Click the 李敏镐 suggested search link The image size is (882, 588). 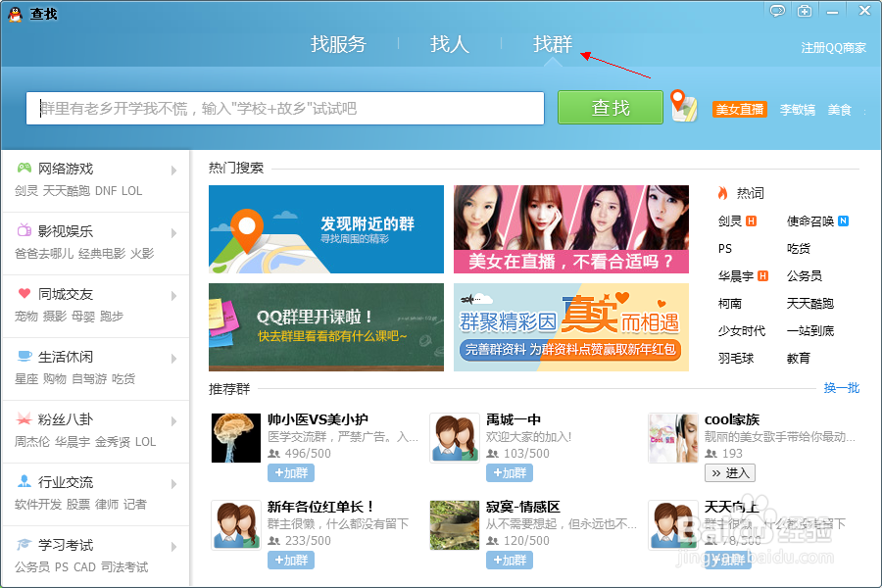coord(797,110)
